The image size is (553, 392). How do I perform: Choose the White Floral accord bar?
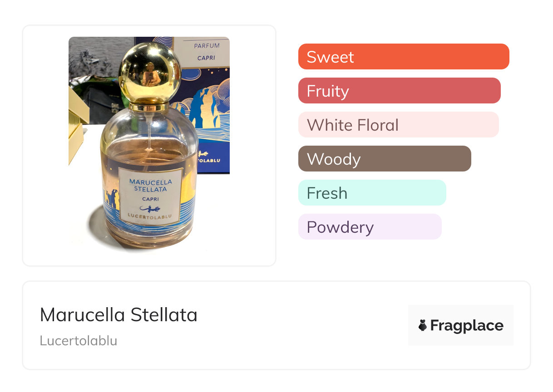(x=398, y=125)
